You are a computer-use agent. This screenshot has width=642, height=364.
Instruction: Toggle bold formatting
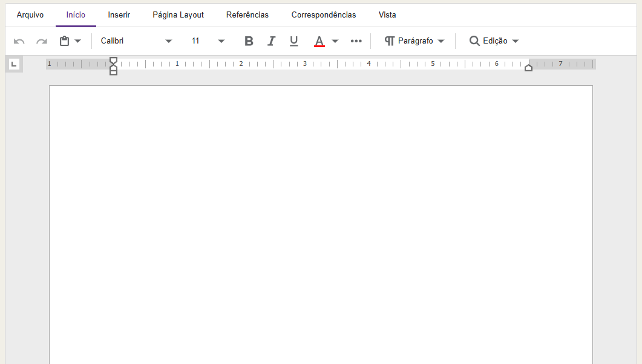pos(249,41)
